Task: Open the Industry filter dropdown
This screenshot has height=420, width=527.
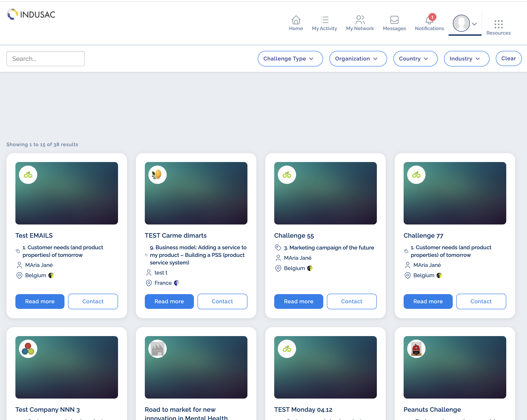Action: coord(466,59)
